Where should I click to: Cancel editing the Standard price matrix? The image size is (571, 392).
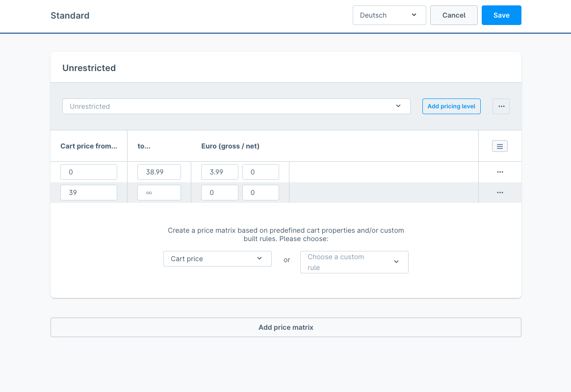(x=453, y=15)
